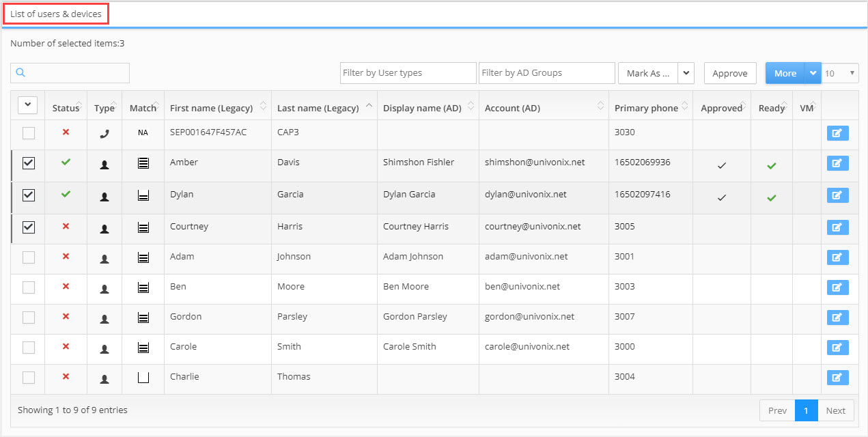The height and width of the screenshot is (437, 868).
Task: Click Amber Davis's green status check
Action: tap(66, 163)
